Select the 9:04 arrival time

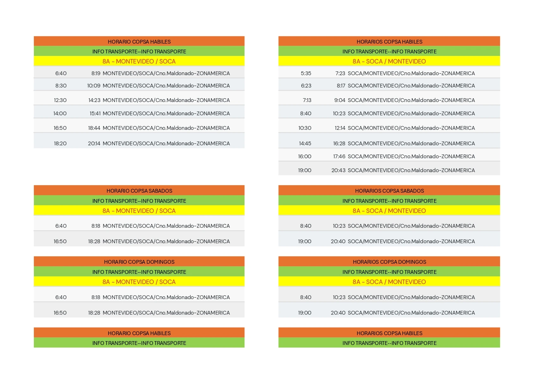click(340, 100)
